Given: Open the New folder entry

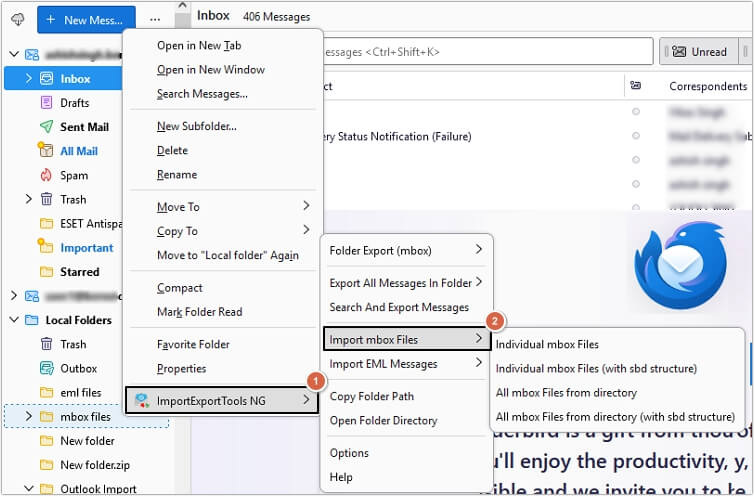Looking at the screenshot, I should [x=87, y=441].
